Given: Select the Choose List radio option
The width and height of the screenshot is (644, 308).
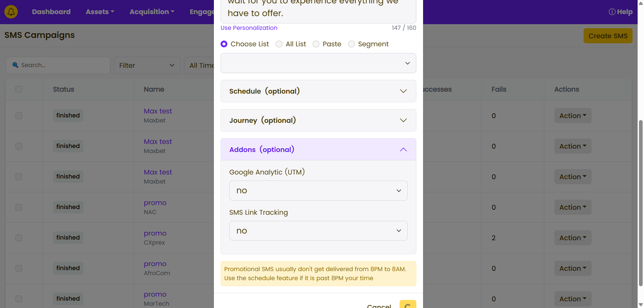Looking at the screenshot, I should pos(224,44).
